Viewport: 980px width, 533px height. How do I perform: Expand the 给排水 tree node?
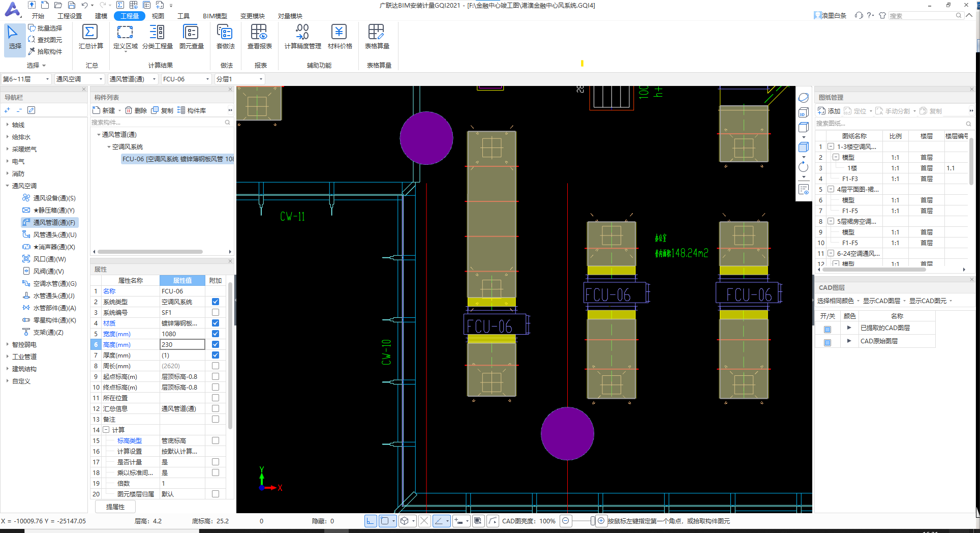click(x=8, y=137)
